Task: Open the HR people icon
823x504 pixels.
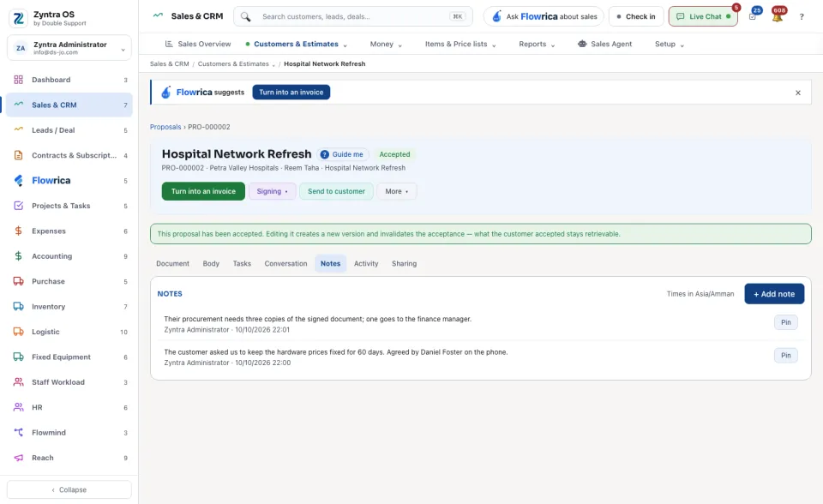Action: click(18, 407)
